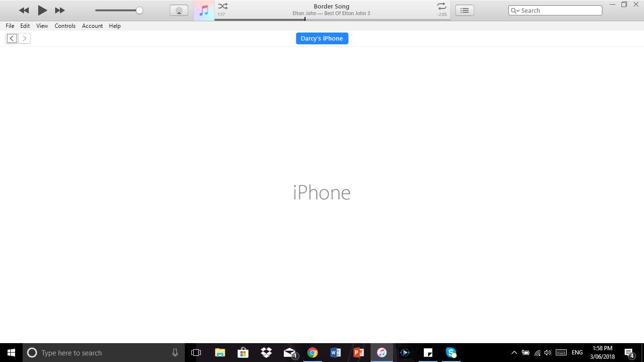The height and width of the screenshot is (362, 644).
Task: Open the Help menu
Action: (115, 26)
